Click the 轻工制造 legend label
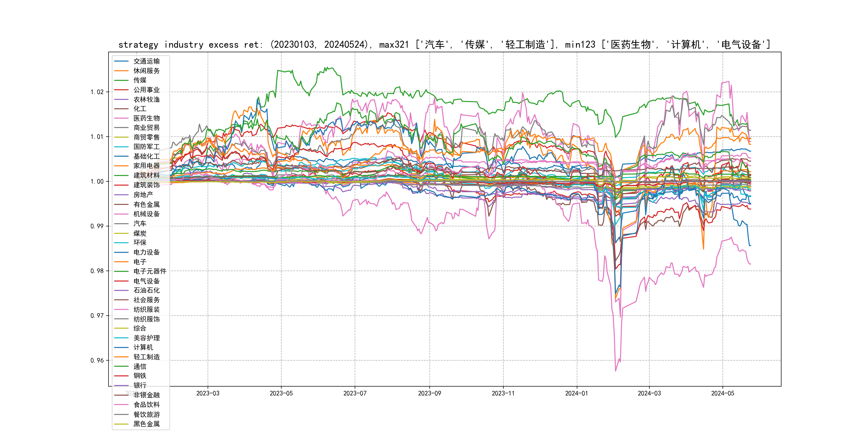This screenshot has height=434, width=868. point(146,357)
